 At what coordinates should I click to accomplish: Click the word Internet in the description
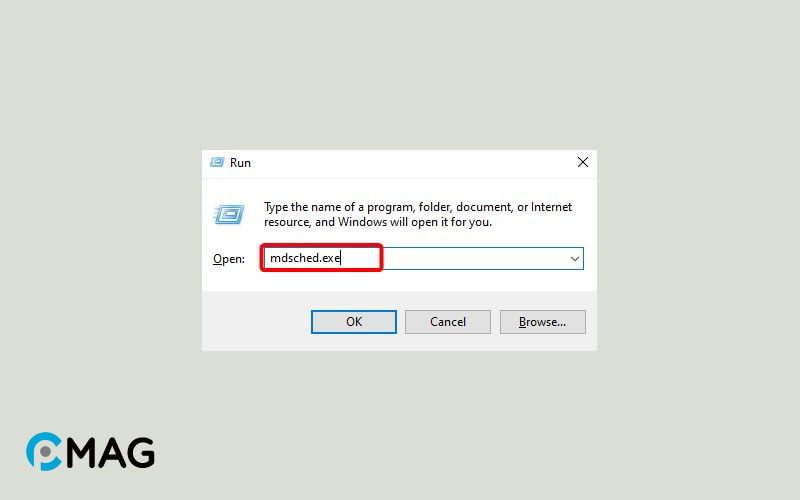click(552, 207)
